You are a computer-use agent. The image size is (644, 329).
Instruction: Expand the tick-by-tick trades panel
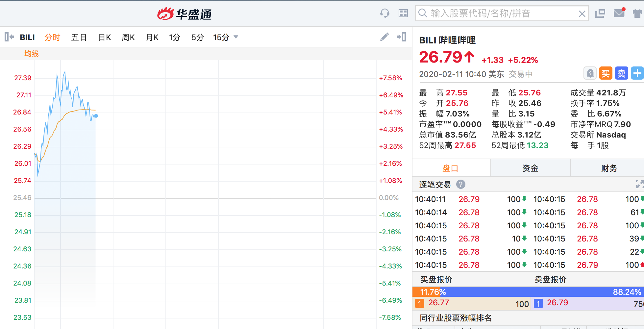coord(639,184)
